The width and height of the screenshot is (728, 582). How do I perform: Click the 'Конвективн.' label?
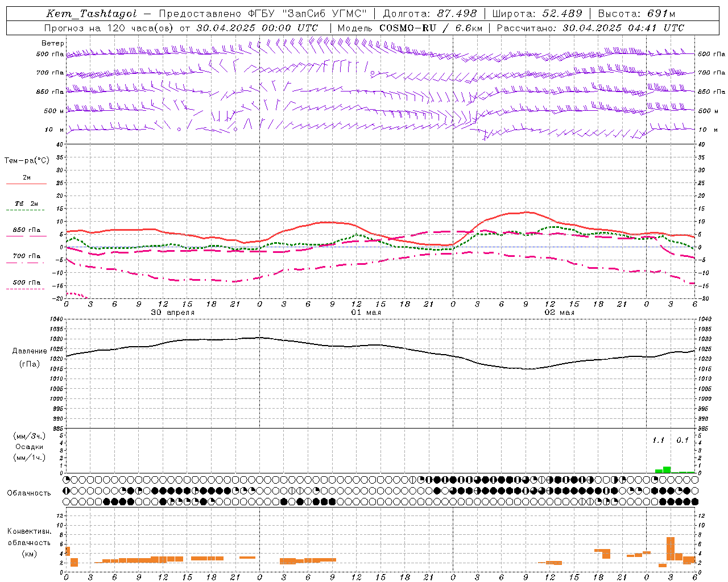29,531
